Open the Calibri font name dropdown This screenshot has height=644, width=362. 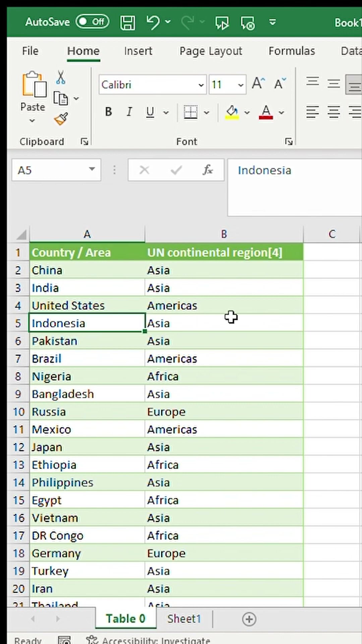coord(201,85)
